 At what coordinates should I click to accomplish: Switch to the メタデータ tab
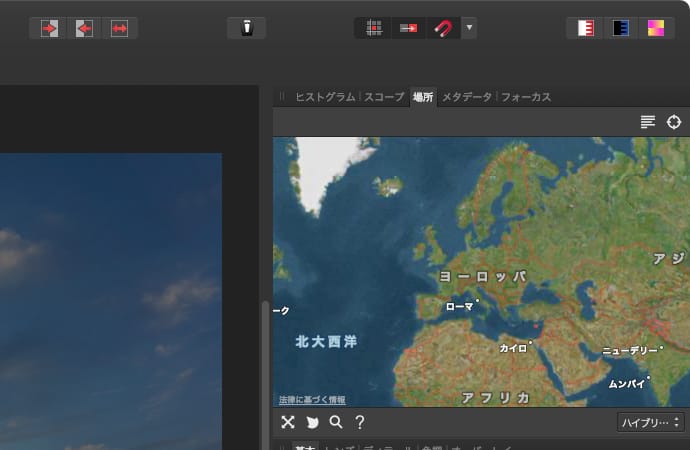point(467,97)
